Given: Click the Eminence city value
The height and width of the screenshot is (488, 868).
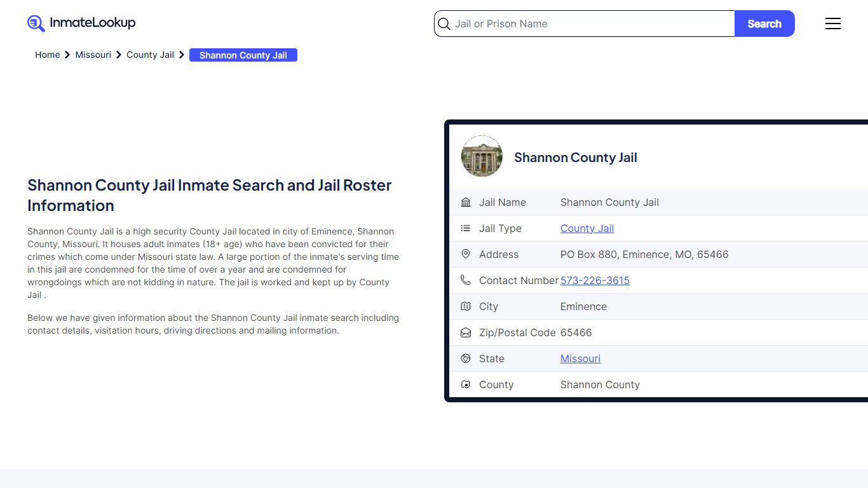Looking at the screenshot, I should pos(583,306).
